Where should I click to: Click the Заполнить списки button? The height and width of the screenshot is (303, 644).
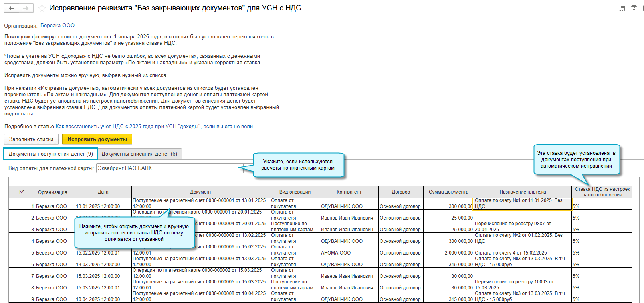pos(31,139)
